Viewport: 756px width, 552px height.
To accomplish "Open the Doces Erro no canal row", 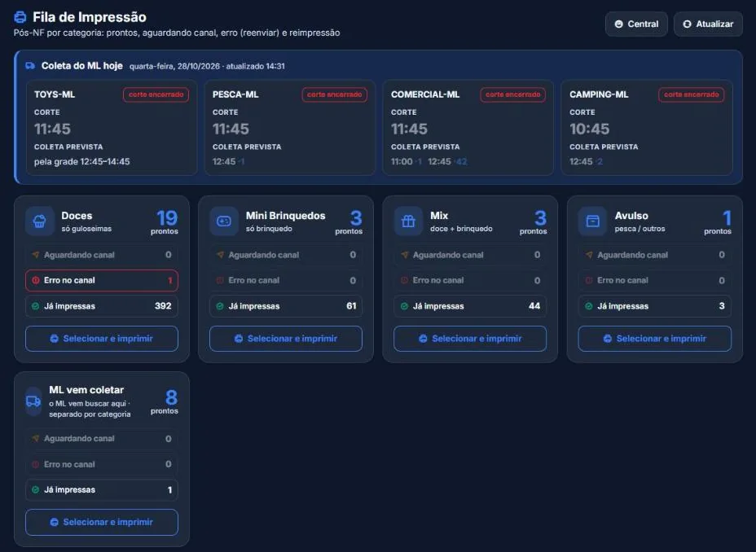I will 102,280.
